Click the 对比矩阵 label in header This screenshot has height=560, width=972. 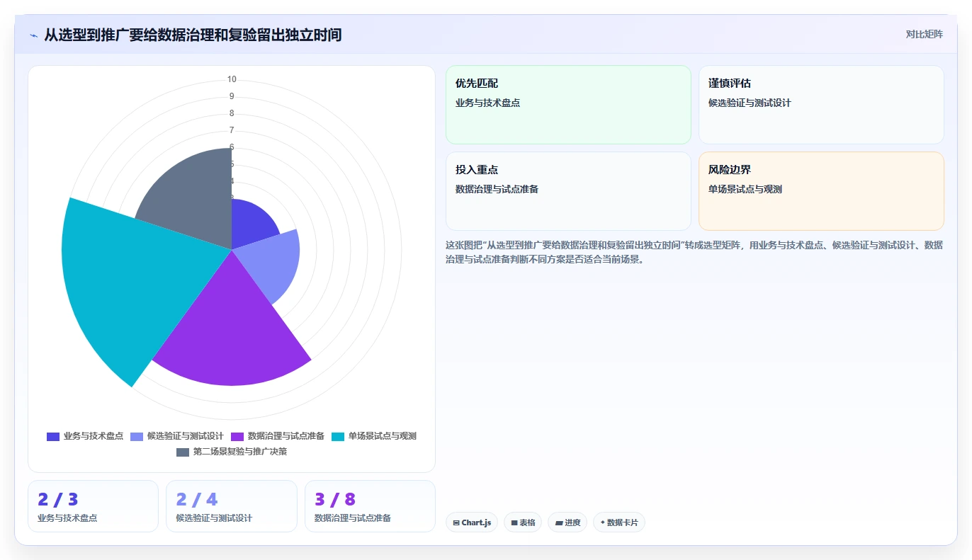[924, 34]
